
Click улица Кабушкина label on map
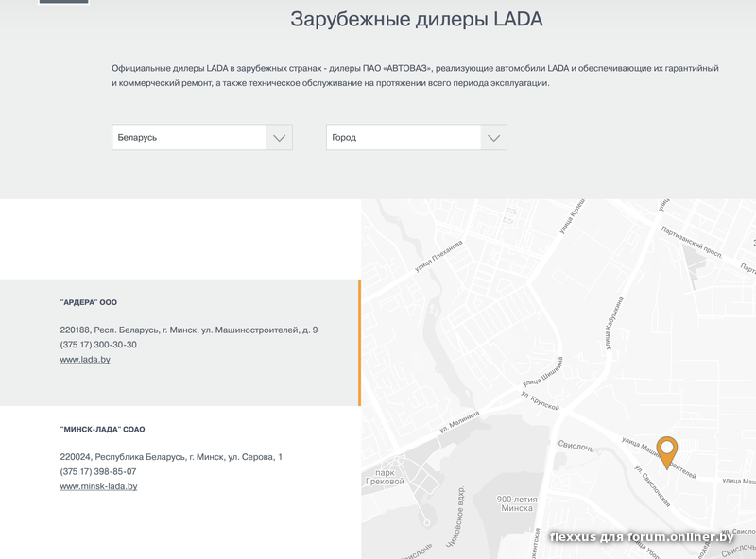click(x=613, y=323)
